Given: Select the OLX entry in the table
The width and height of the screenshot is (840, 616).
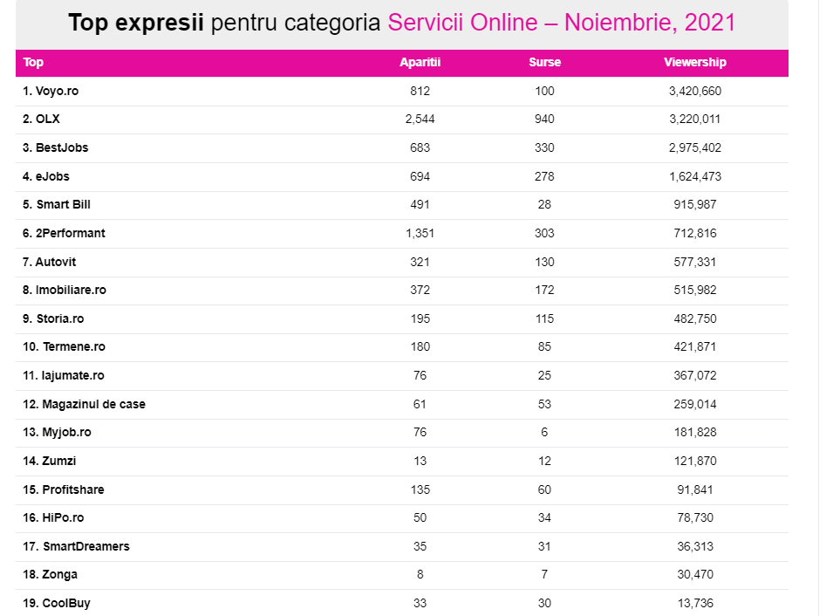Looking at the screenshot, I should tap(42, 120).
